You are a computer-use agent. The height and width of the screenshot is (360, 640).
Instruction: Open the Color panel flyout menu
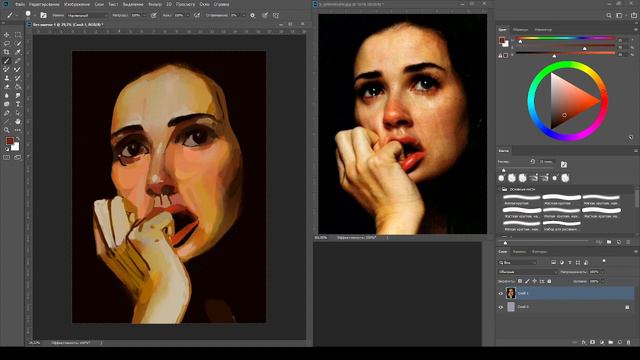click(x=636, y=29)
